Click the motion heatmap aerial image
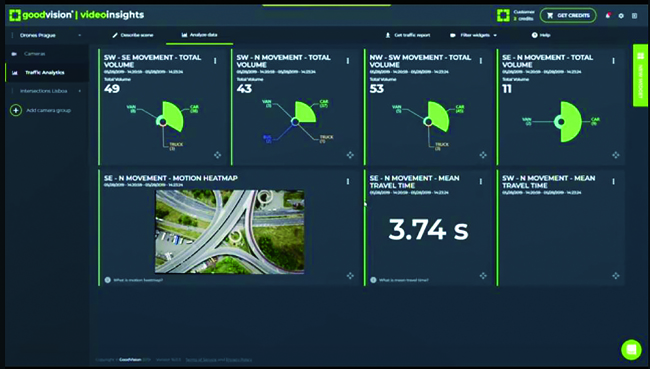650x369 pixels. (x=230, y=232)
